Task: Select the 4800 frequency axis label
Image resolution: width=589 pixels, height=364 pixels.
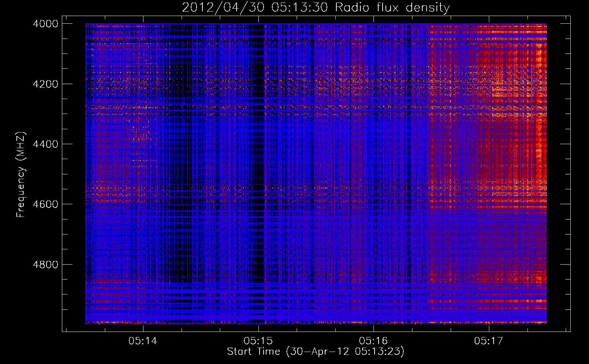Action: click(x=46, y=264)
